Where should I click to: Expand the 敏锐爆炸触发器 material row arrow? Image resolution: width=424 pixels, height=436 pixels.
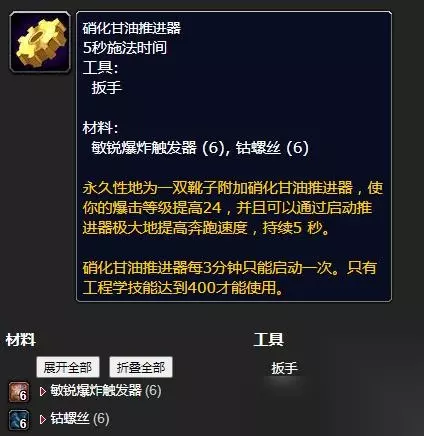pyautogui.click(x=42, y=391)
